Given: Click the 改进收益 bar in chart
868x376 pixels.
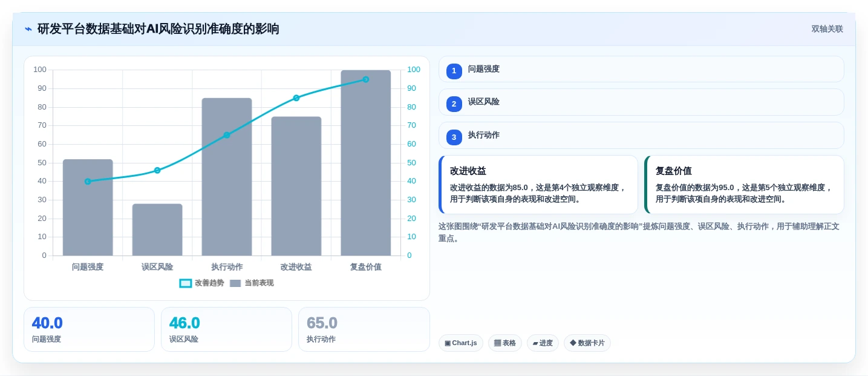Looking at the screenshot, I should 296,186.
